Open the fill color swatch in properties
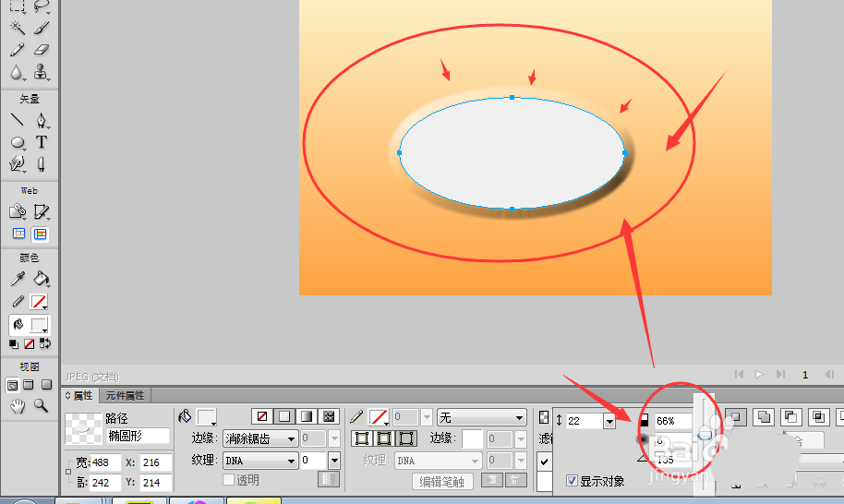The width and height of the screenshot is (844, 504). pyautogui.click(x=207, y=417)
